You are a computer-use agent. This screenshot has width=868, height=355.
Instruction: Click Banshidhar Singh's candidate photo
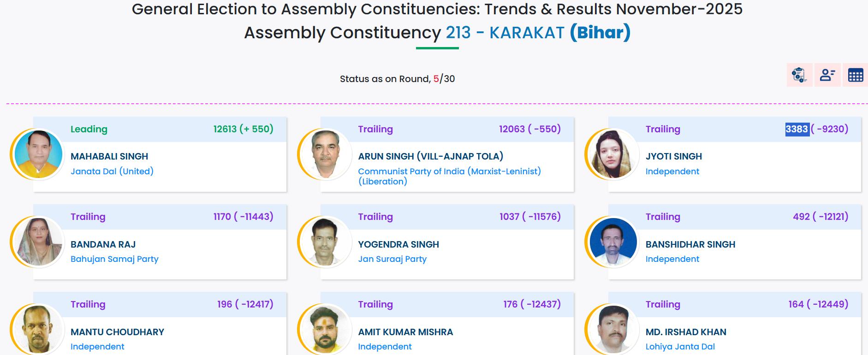click(x=613, y=242)
